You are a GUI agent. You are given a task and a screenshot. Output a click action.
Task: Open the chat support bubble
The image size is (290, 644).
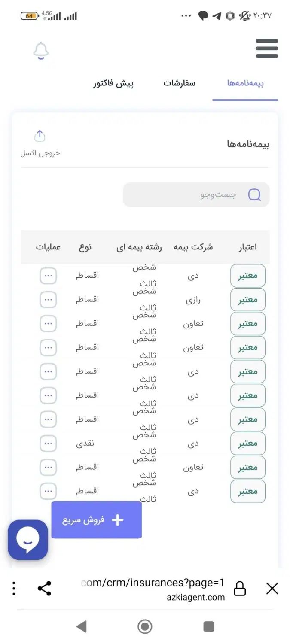28,540
